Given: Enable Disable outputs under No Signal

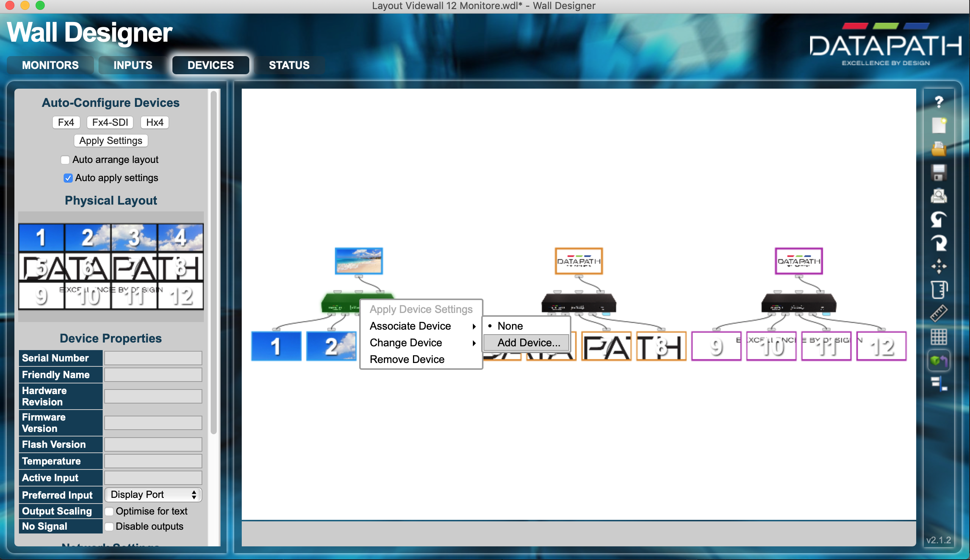Looking at the screenshot, I should tap(109, 527).
